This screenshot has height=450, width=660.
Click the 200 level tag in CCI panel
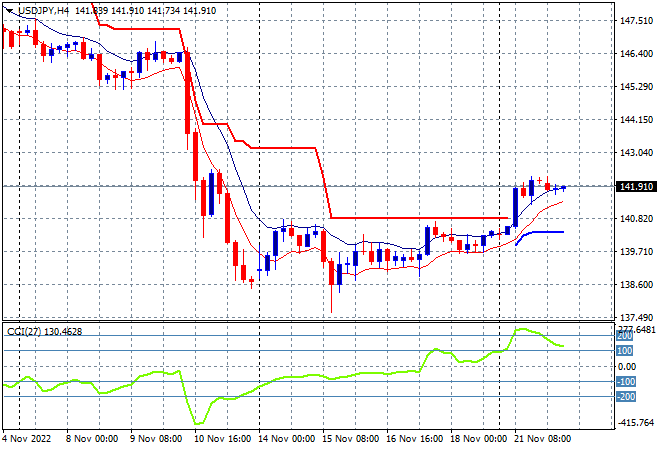pos(624,336)
